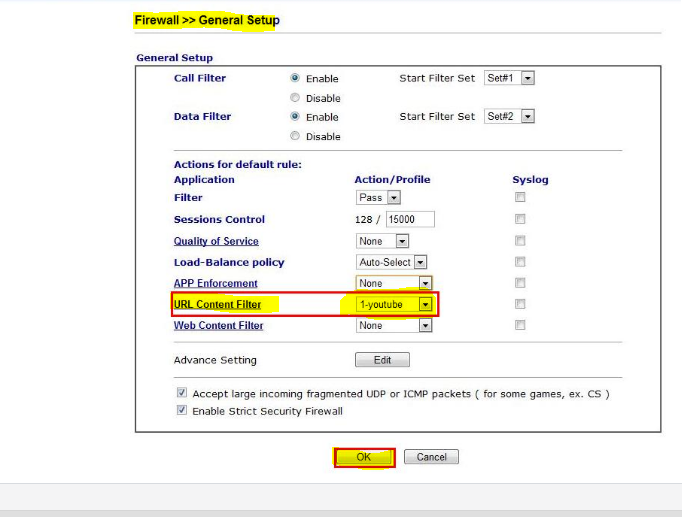Open Web Content Filter profile dropdown
Image resolution: width=682 pixels, height=517 pixels.
coord(395,325)
